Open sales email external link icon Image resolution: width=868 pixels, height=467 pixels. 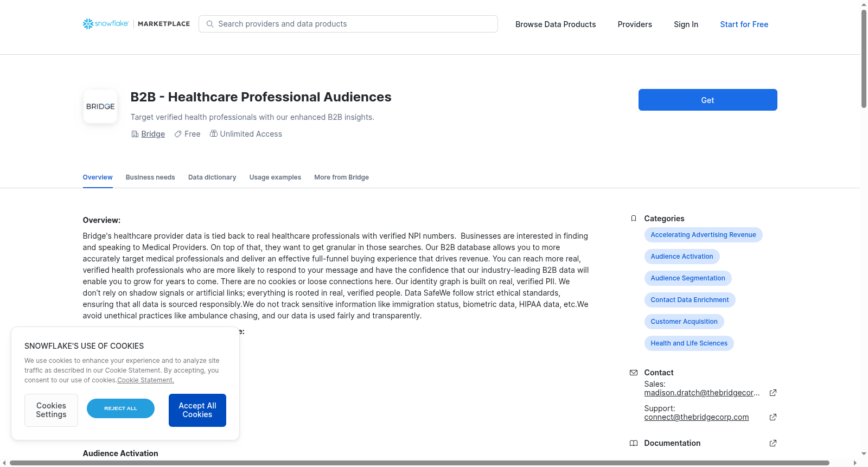[x=773, y=393]
